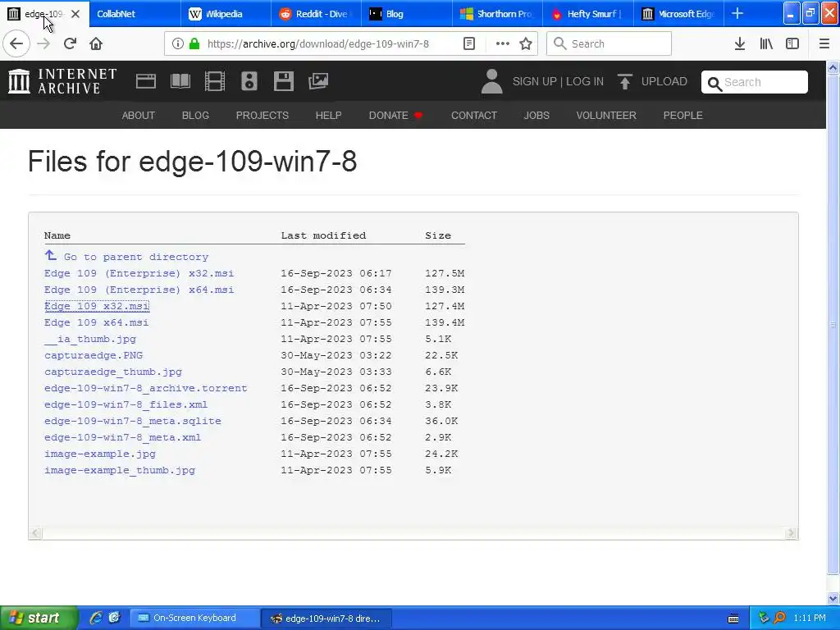Show site information icon in address bar
This screenshot has width=840, height=630.
[178, 44]
